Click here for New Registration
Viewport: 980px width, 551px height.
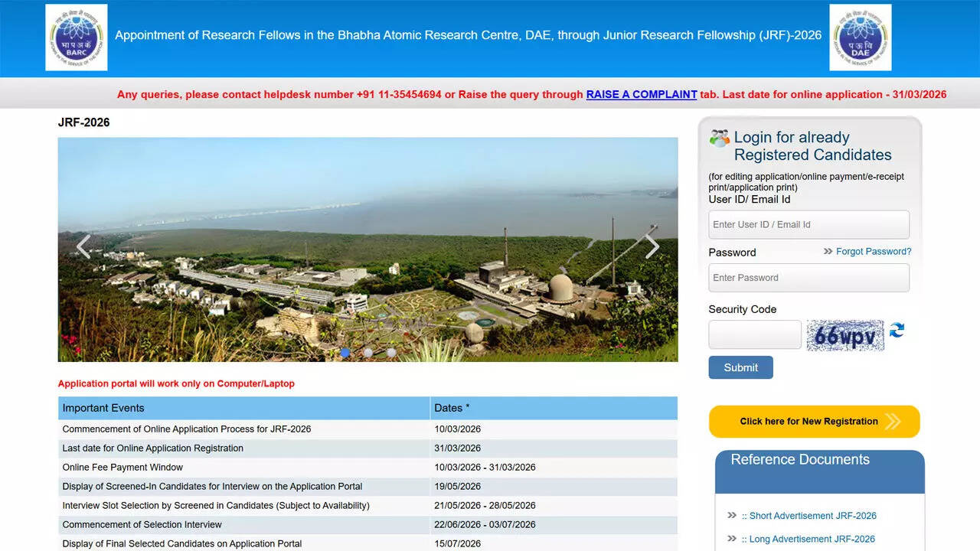814,421
